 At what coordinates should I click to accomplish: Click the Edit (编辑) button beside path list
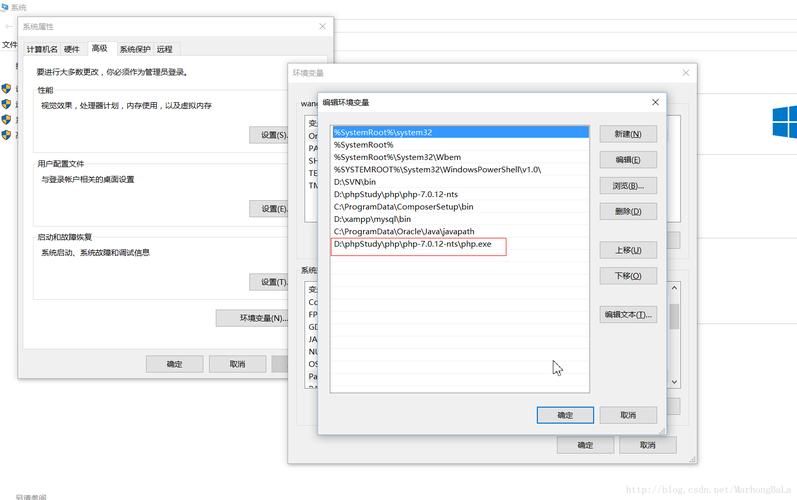[x=628, y=160]
